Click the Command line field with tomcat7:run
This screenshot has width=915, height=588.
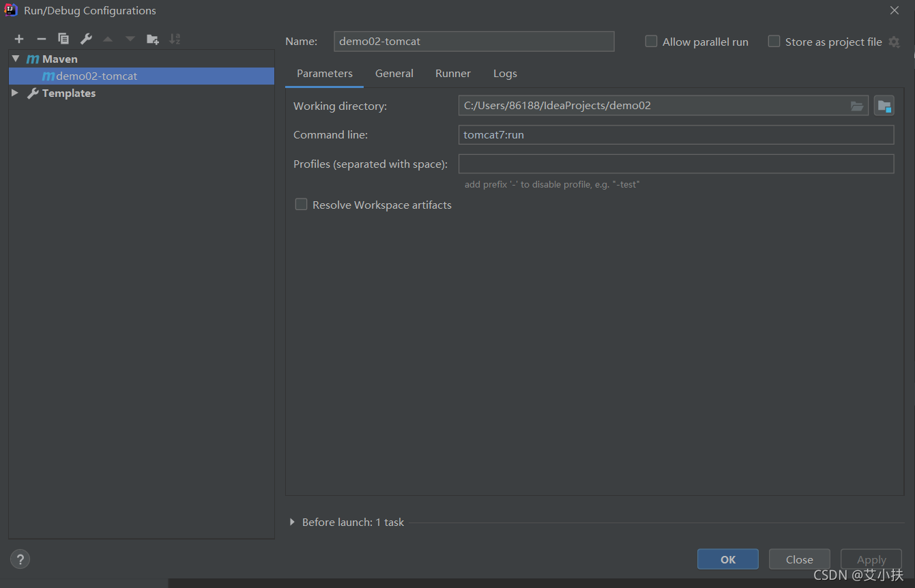pyautogui.click(x=676, y=135)
